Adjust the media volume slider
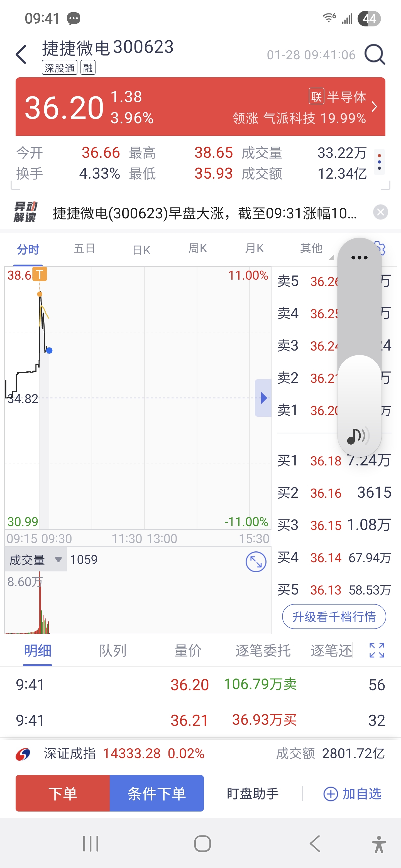Viewport: 401px width, 868px height. 359,347
